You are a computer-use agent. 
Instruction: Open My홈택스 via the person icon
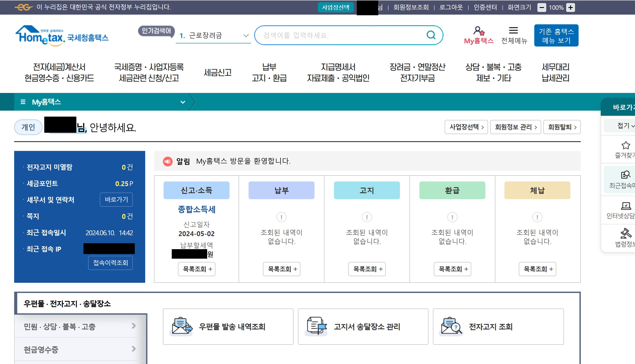pyautogui.click(x=479, y=31)
